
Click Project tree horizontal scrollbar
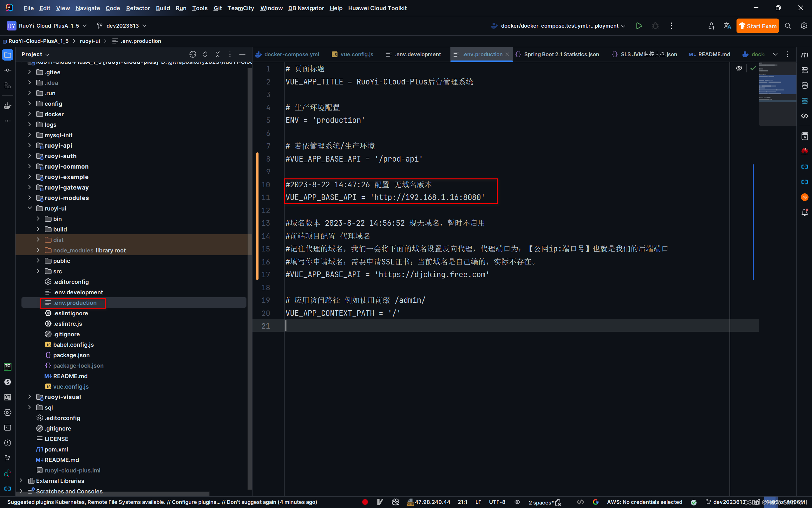point(112,494)
